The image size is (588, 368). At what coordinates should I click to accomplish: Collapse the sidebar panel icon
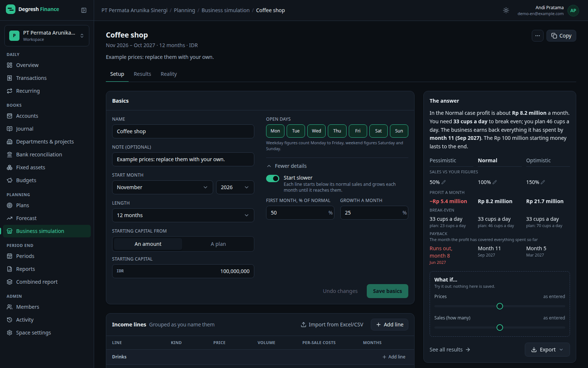point(84,10)
